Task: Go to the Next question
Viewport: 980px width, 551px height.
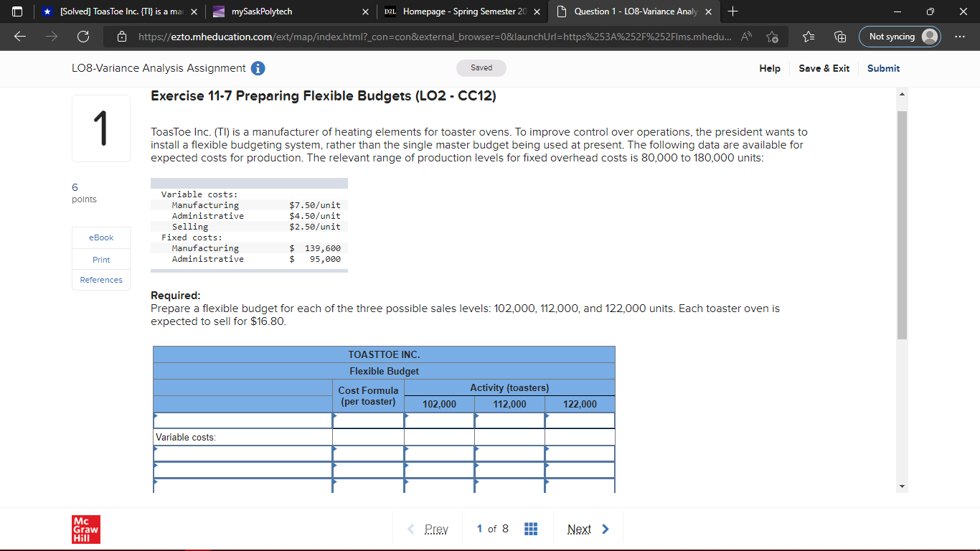Action: tap(588, 529)
